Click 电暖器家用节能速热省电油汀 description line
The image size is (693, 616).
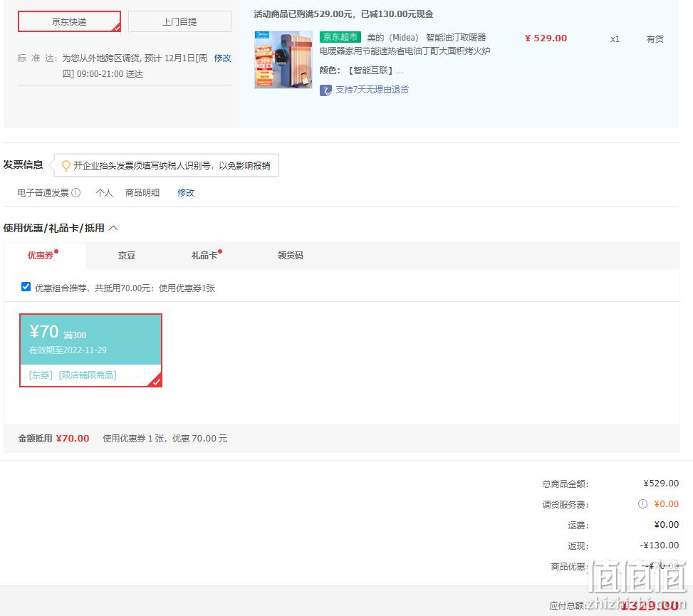coord(405,51)
